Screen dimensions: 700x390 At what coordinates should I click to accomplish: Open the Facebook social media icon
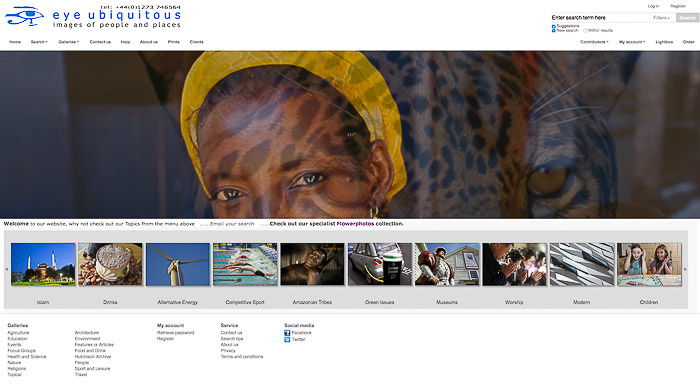(287, 333)
